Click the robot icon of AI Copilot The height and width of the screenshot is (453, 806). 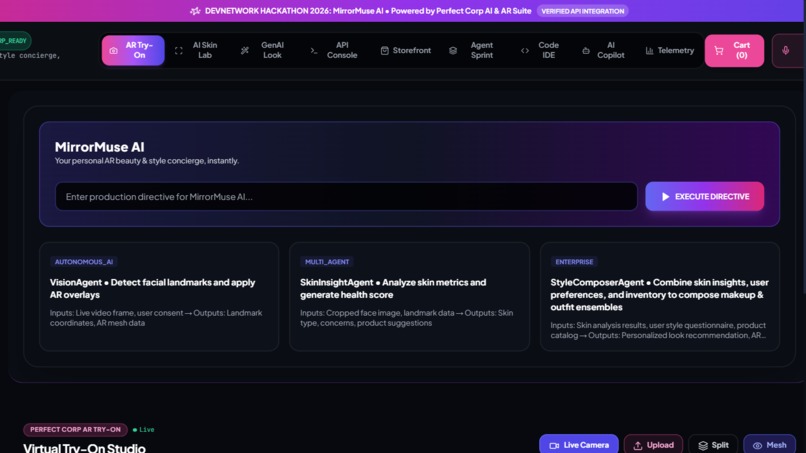(586, 50)
